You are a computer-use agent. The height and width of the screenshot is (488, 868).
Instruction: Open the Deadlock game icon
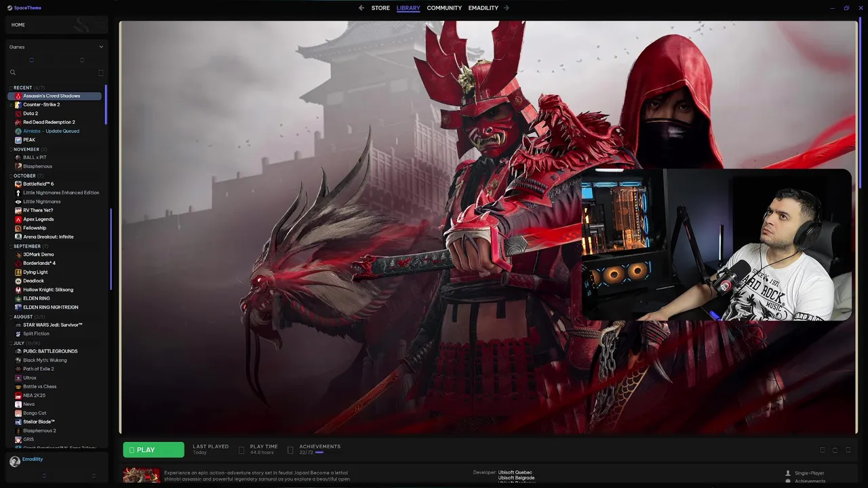click(18, 281)
